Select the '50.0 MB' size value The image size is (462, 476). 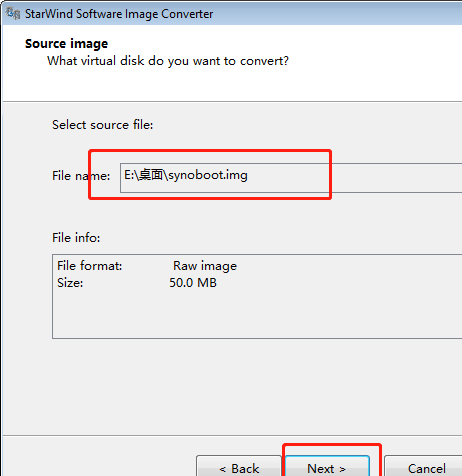click(193, 283)
